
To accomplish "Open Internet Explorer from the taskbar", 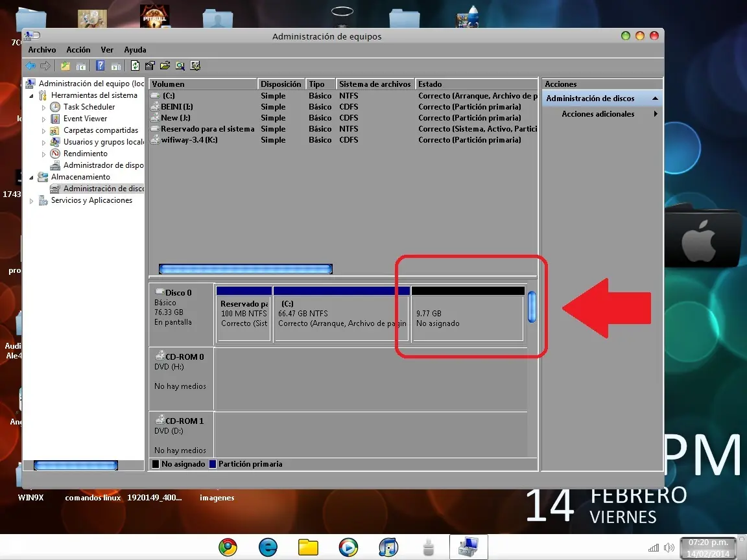I will coord(268,547).
